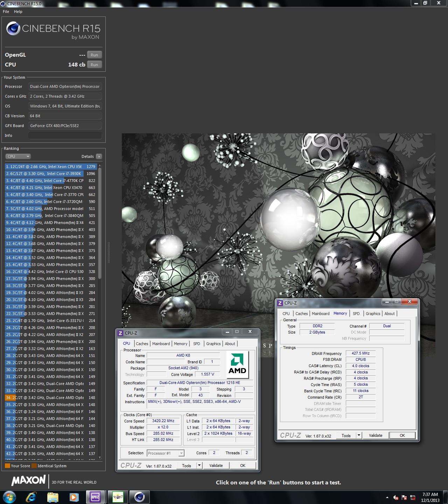The image size is (448, 504).
Task: Click OK in left CPU-Z window
Action: click(243, 465)
